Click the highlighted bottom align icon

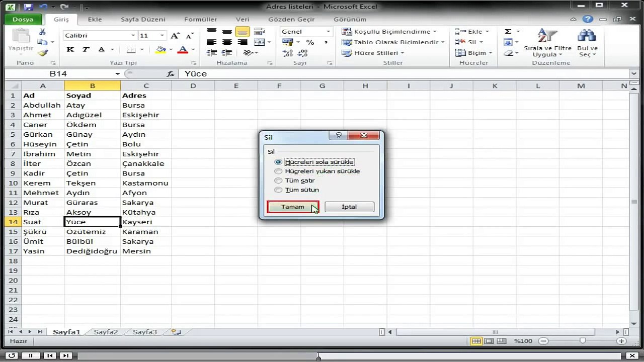[x=243, y=32]
